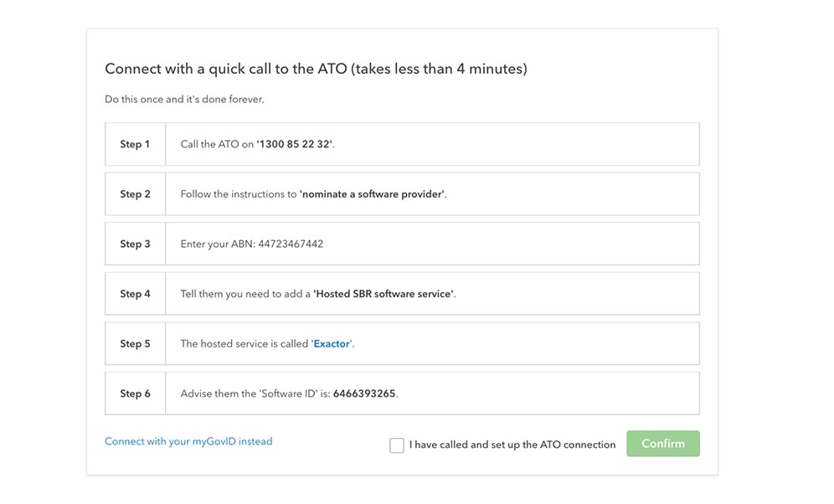
Task: Click the ABN number 44723467442
Action: click(287, 244)
